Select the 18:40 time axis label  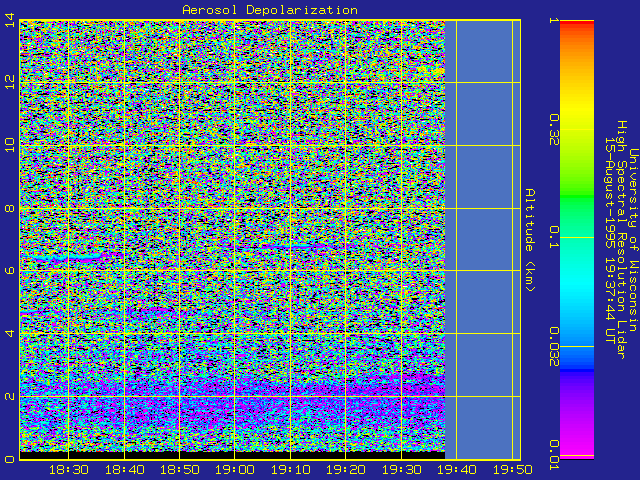coord(124,470)
